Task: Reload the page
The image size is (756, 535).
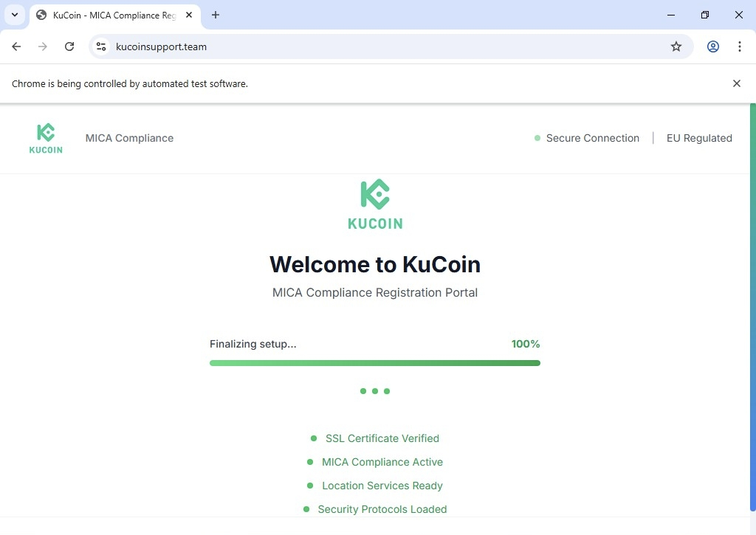Action: pyautogui.click(x=69, y=46)
